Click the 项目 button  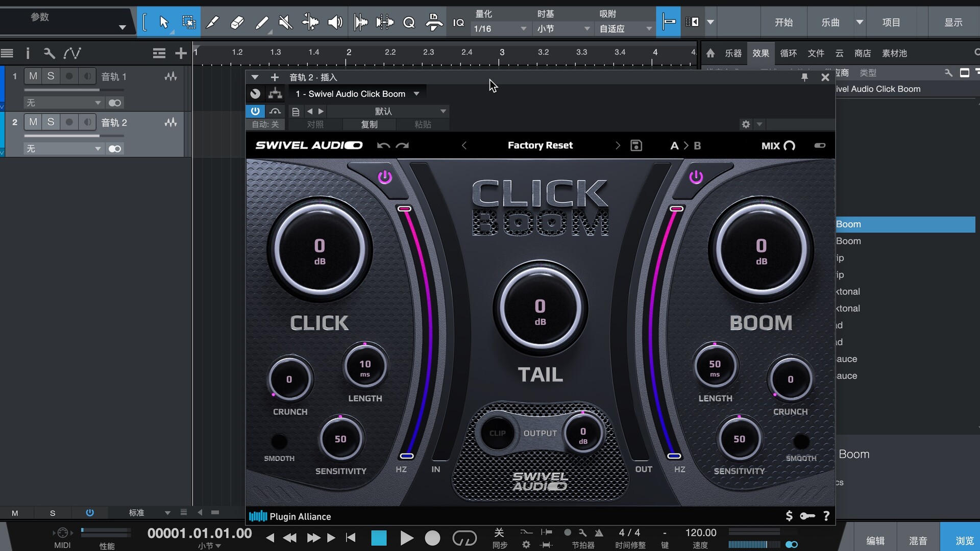[891, 22]
